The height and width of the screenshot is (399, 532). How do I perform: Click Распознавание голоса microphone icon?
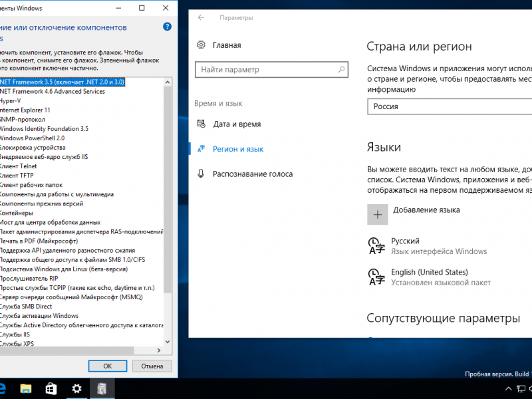click(201, 174)
